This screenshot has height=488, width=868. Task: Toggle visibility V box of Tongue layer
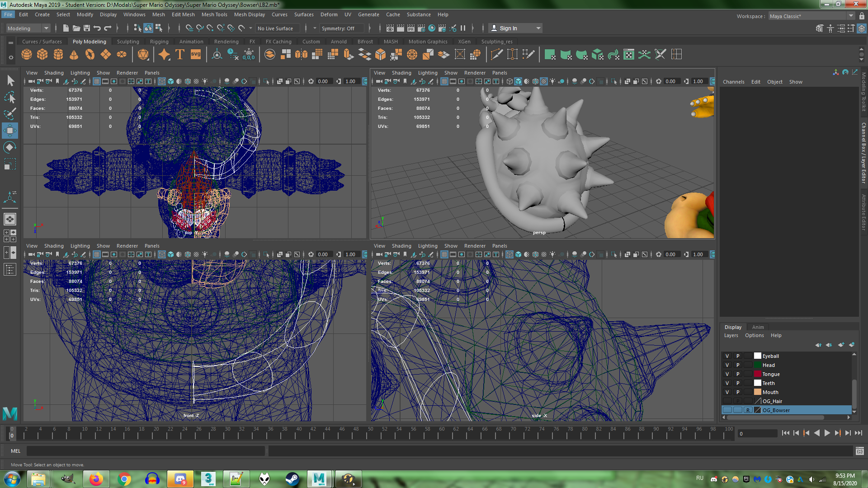click(x=727, y=374)
